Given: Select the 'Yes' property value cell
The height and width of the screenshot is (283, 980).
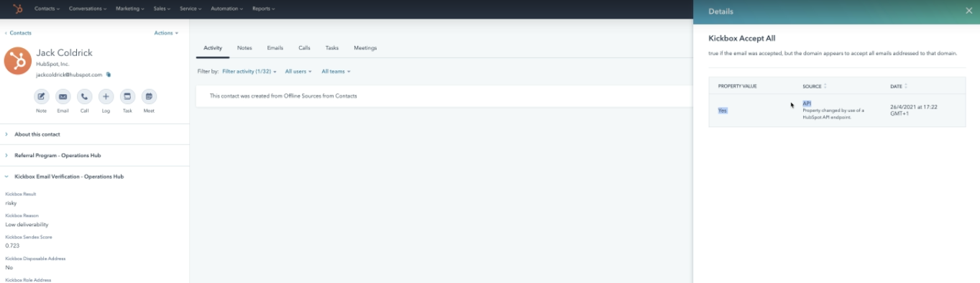Looking at the screenshot, I should point(723,110).
